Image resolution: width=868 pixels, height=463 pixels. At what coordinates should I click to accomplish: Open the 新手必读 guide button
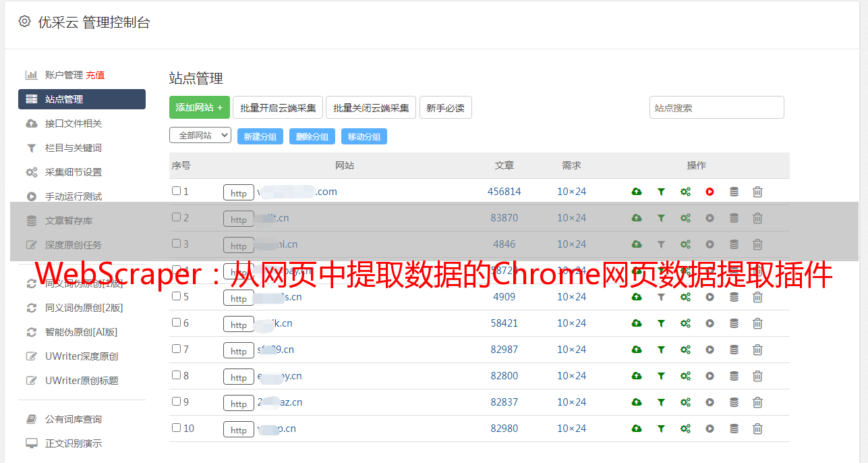click(x=445, y=107)
